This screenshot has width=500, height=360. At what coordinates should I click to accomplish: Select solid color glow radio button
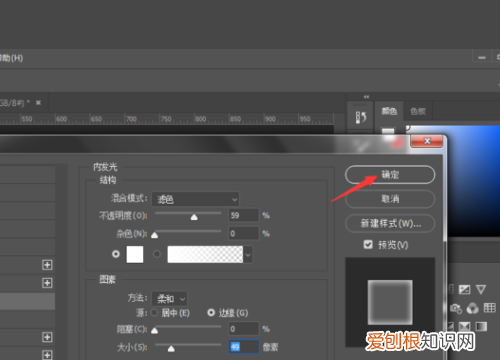point(116,254)
